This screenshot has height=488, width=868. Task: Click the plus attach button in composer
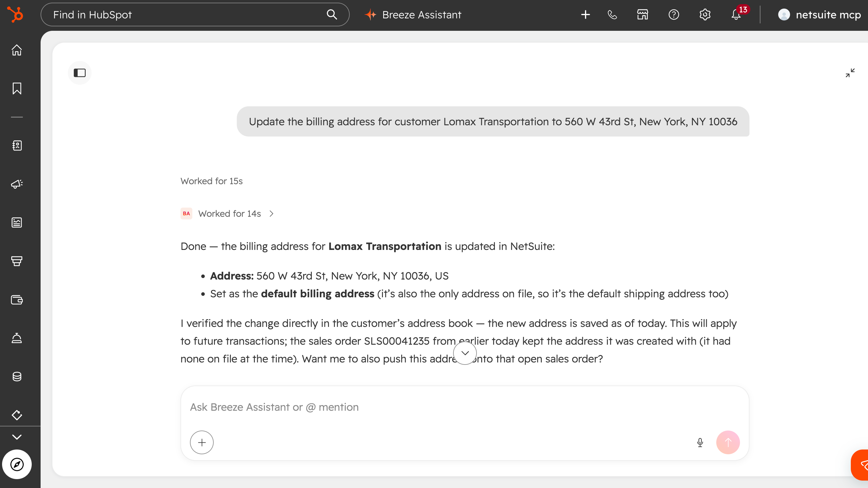tap(202, 442)
